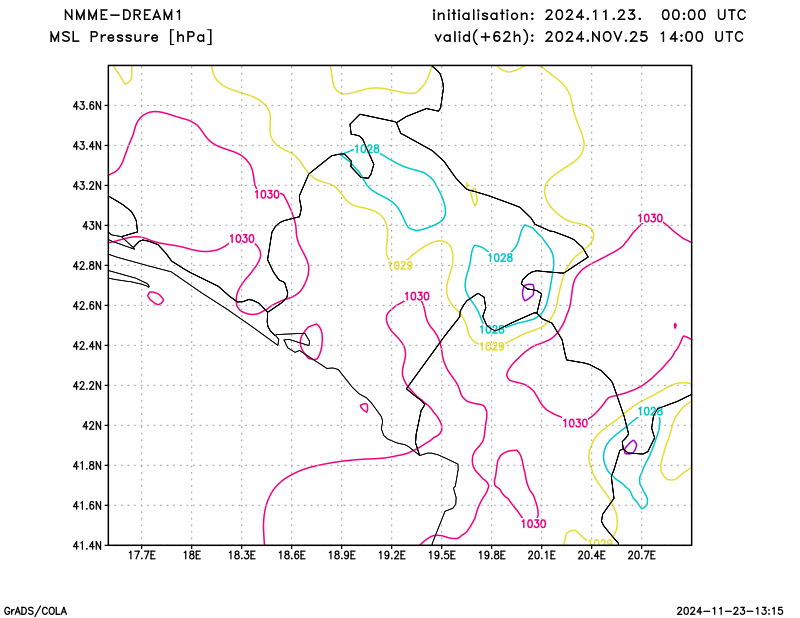This screenshot has width=800, height=618.
Task: Select the 43.2N latitude label
Action: coord(87,186)
